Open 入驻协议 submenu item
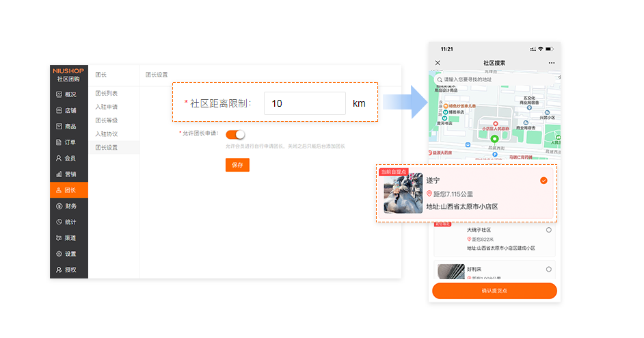This screenshot has width=644, height=338. tap(107, 134)
